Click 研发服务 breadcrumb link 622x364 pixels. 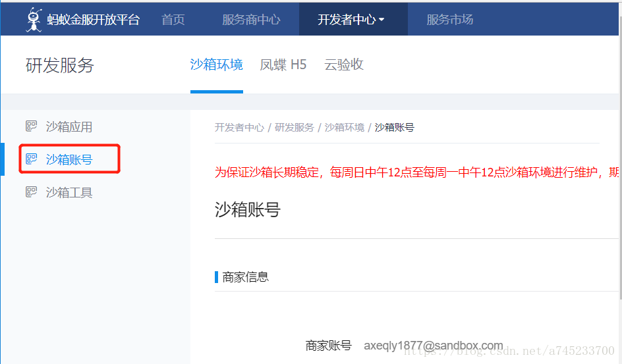point(295,128)
